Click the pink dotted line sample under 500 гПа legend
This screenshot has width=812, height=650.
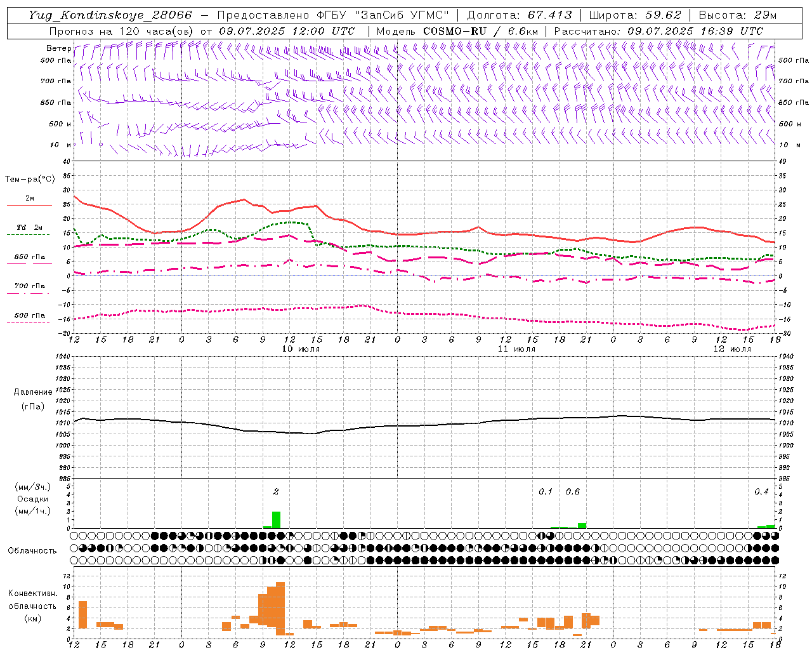pos(29,322)
